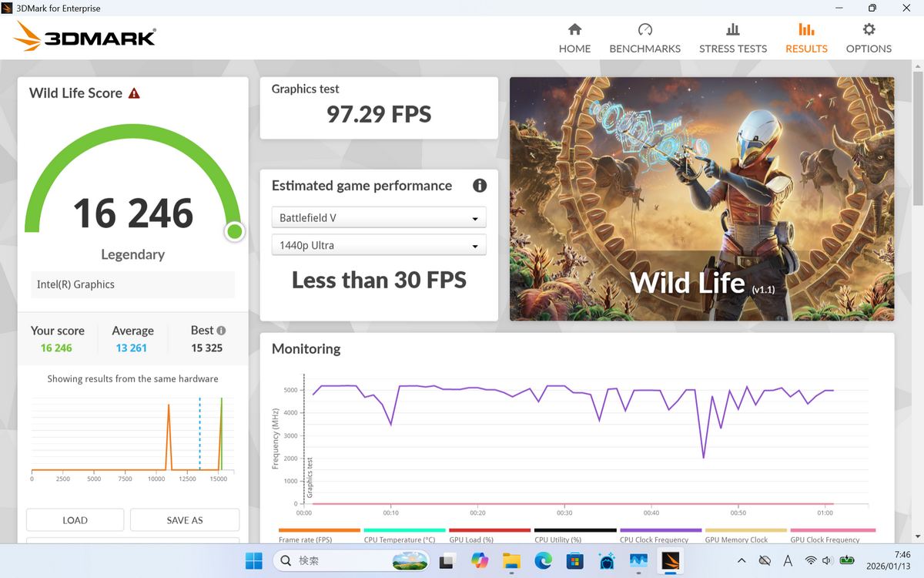
Task: Expand the 1440p Ultra resolution dropdown
Action: 379,246
